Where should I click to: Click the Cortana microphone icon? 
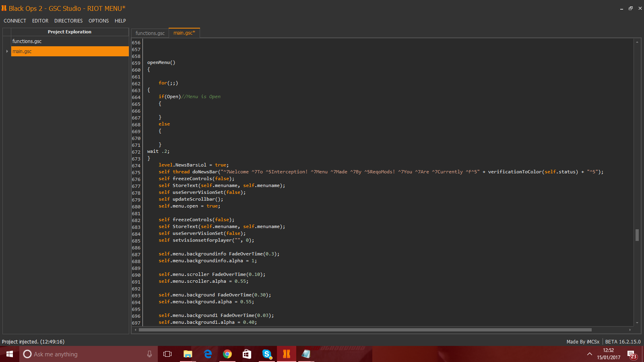(x=149, y=354)
